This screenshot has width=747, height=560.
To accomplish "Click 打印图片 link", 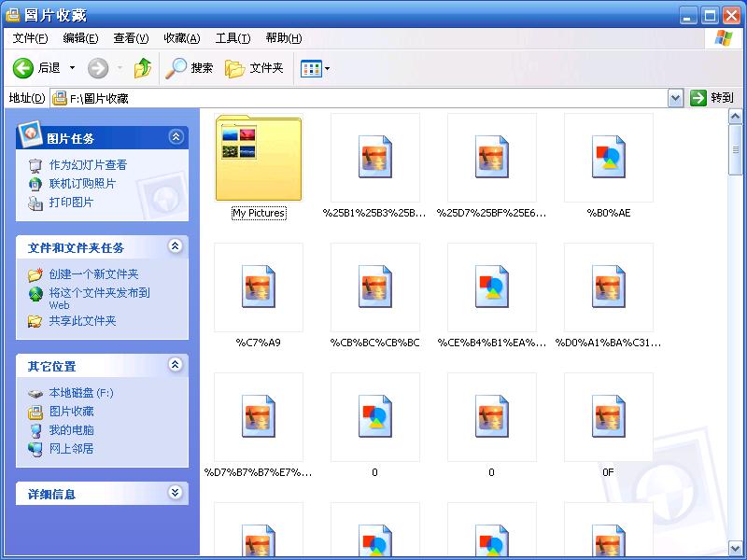I will tap(71, 202).
